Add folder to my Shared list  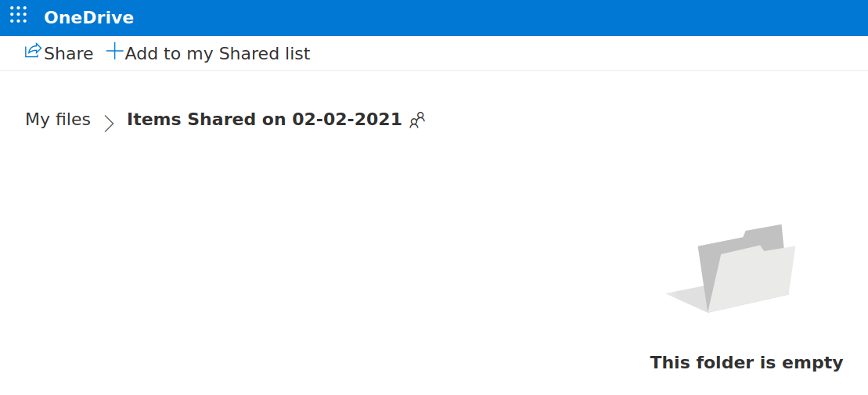(x=208, y=53)
